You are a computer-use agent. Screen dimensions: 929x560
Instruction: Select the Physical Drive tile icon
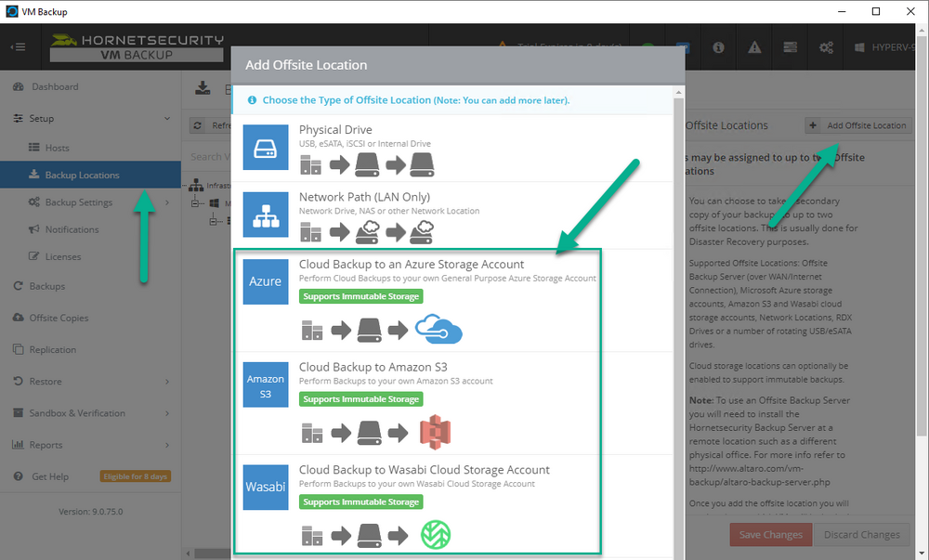coord(266,148)
